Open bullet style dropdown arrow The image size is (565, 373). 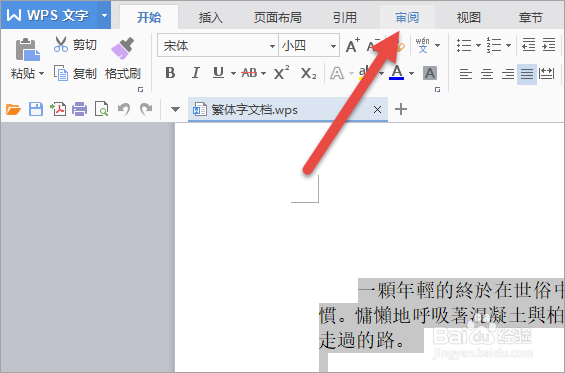pyautogui.click(x=478, y=45)
